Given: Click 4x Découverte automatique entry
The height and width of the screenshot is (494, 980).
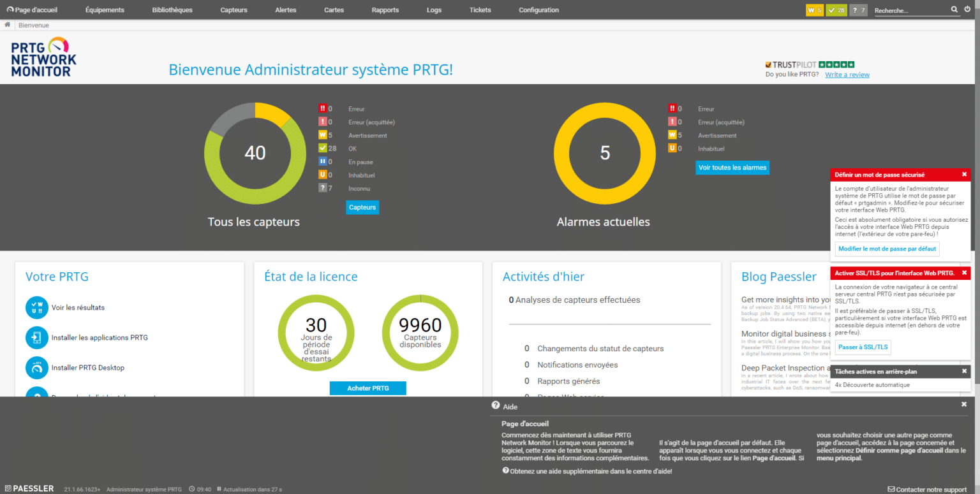Looking at the screenshot, I should (x=872, y=385).
